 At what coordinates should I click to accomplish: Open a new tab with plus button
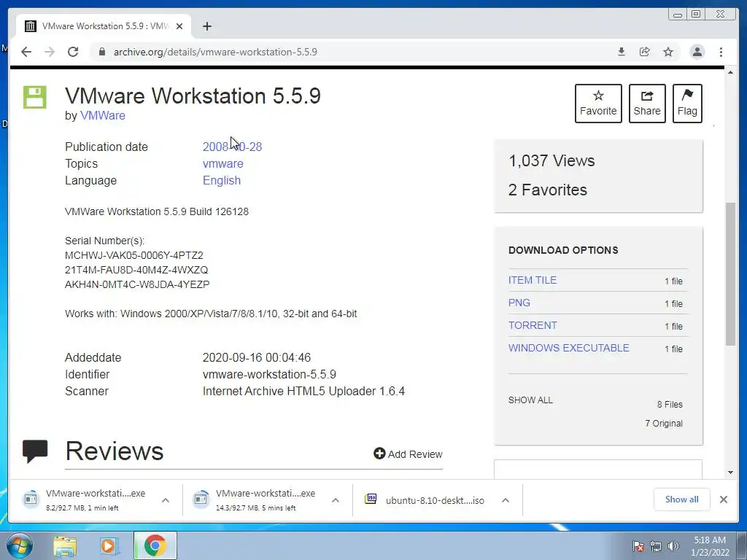206,26
